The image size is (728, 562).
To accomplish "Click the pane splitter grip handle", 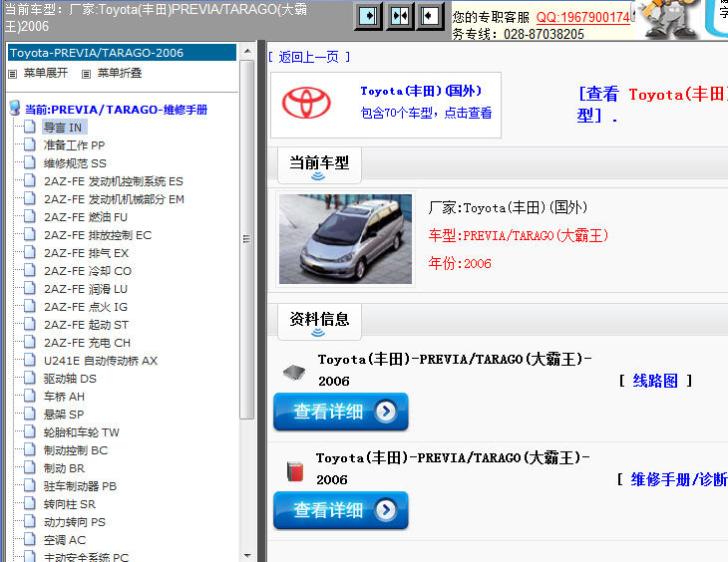I will point(261,301).
